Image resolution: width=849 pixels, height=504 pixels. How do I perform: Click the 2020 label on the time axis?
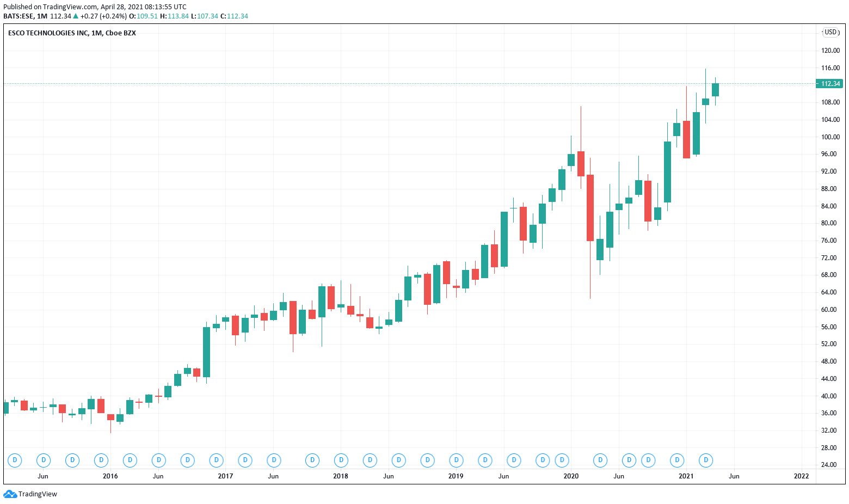(x=571, y=476)
